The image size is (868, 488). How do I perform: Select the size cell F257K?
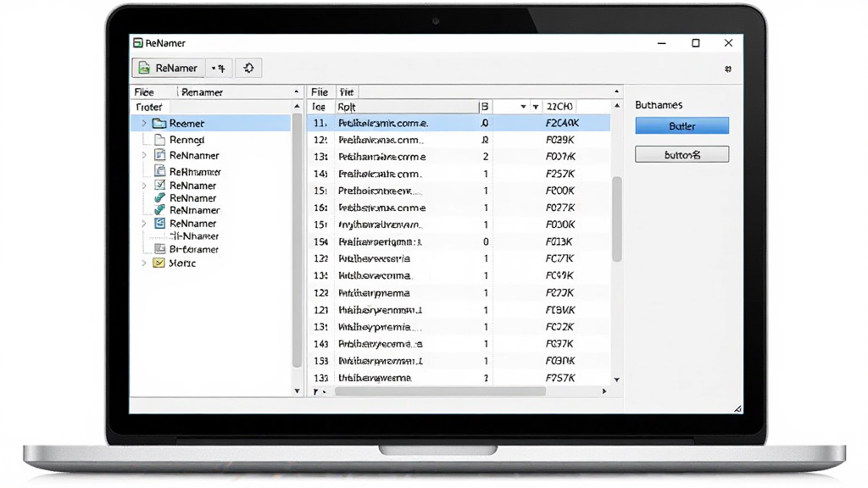(x=559, y=174)
